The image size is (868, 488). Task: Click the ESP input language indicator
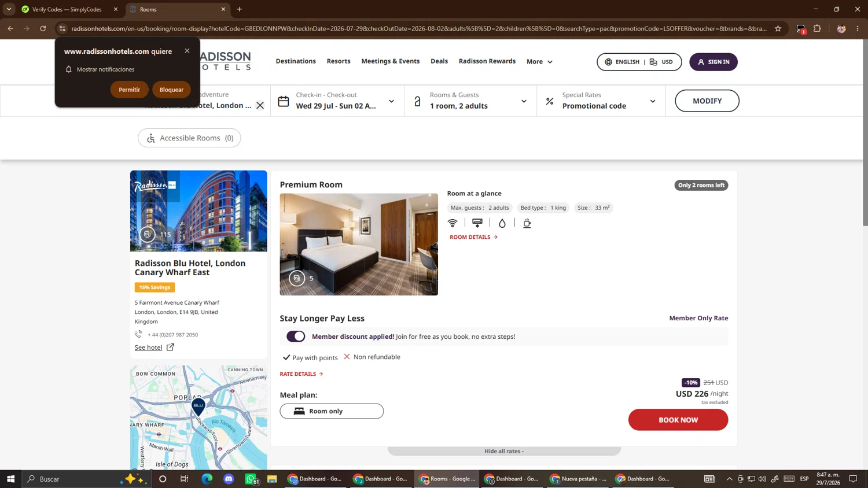(x=804, y=479)
